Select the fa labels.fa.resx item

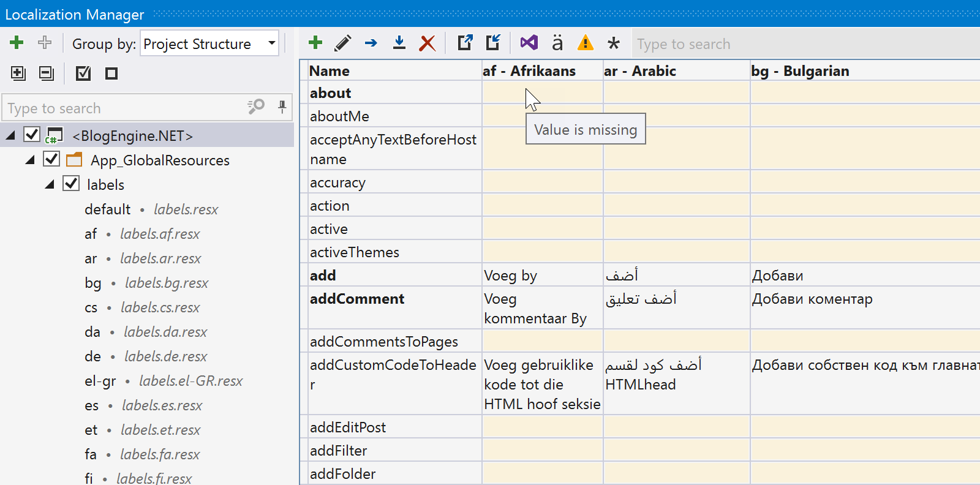[x=142, y=454]
